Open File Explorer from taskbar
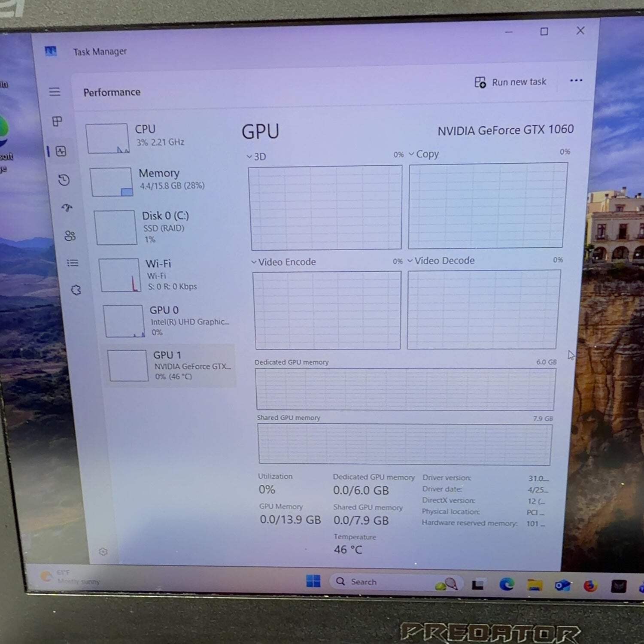This screenshot has width=644, height=644. pos(535,585)
